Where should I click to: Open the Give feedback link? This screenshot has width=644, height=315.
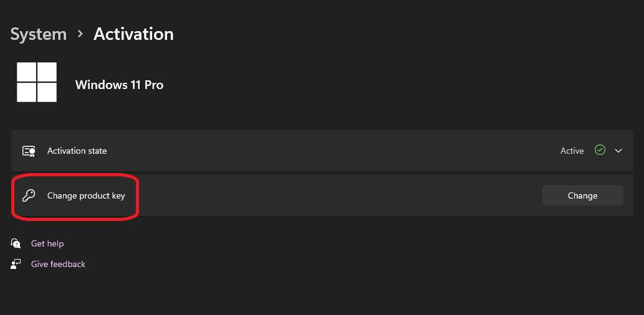pyautogui.click(x=58, y=264)
